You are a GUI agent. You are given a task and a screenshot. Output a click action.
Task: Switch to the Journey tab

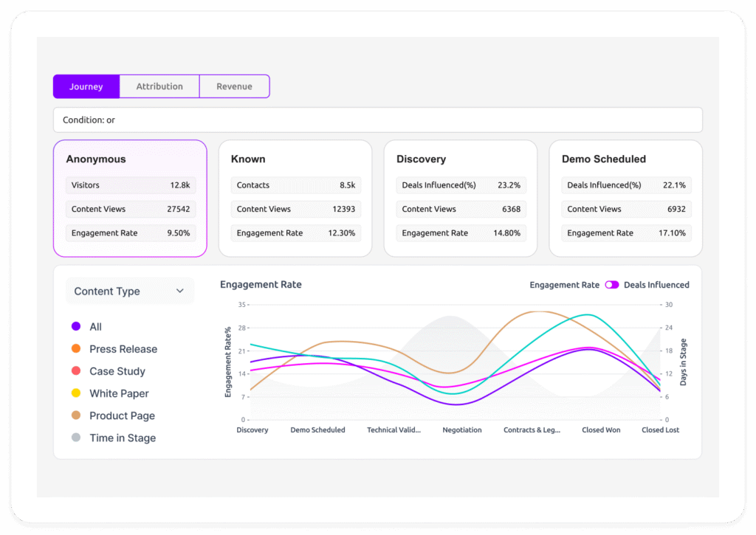(86, 86)
